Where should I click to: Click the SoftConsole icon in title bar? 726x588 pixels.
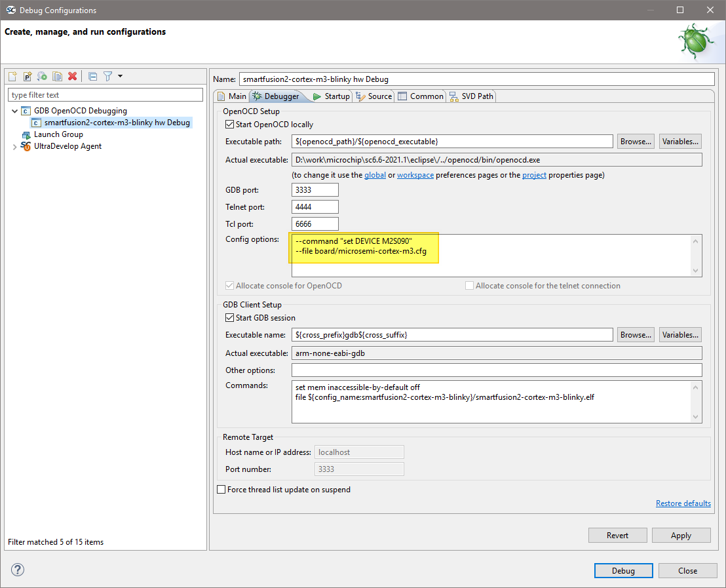11,10
